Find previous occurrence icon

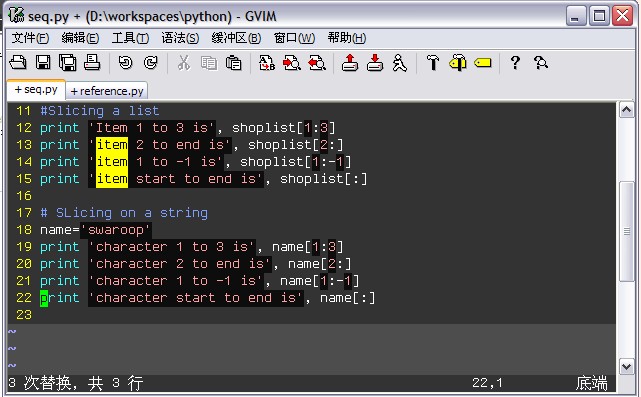317,63
